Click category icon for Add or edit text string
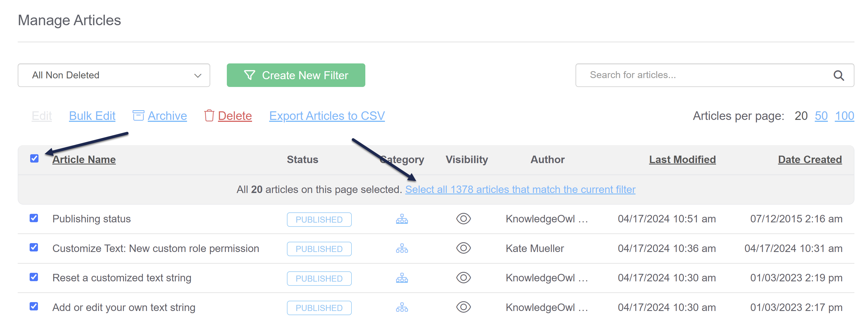Screen dimensions: 868x319 point(402,308)
